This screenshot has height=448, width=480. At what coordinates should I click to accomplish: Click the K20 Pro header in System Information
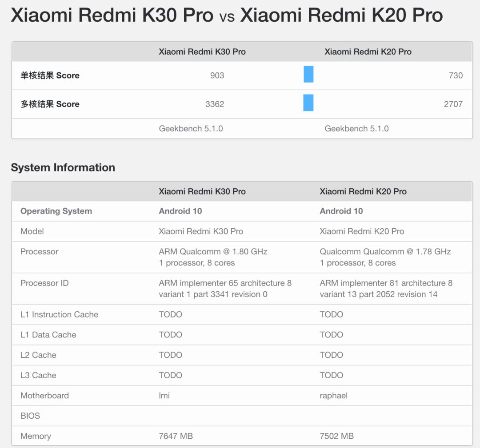pos(363,191)
